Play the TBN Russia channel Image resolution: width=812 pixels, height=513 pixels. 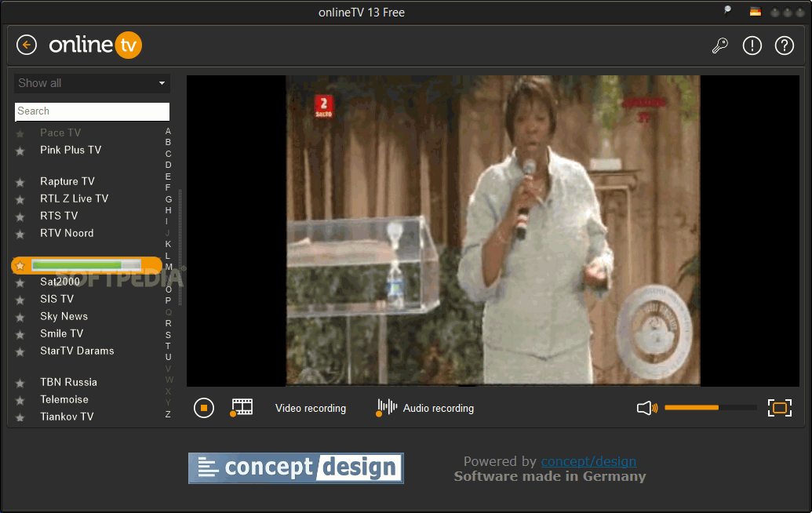(x=68, y=382)
